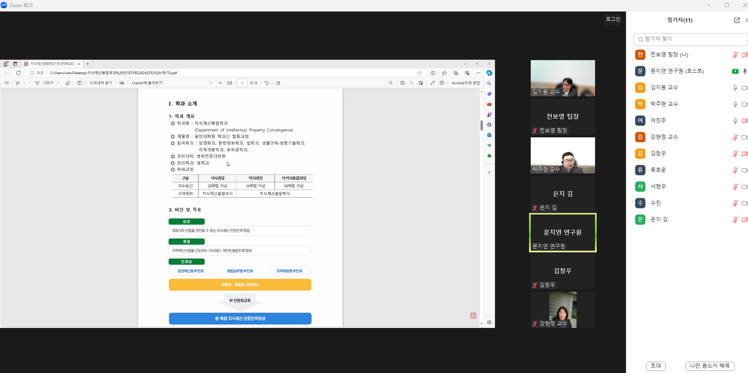Click 소리내어 읽기 read aloud button
Screen dimensions: 748x373
click(x=101, y=83)
